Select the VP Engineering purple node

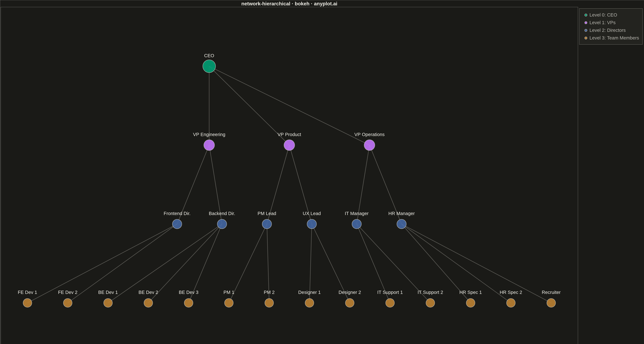(x=209, y=145)
